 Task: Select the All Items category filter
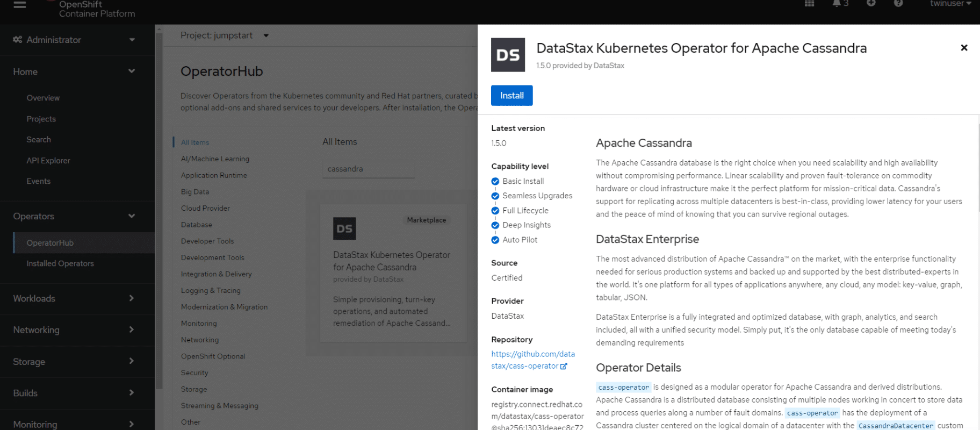pyautogui.click(x=195, y=142)
